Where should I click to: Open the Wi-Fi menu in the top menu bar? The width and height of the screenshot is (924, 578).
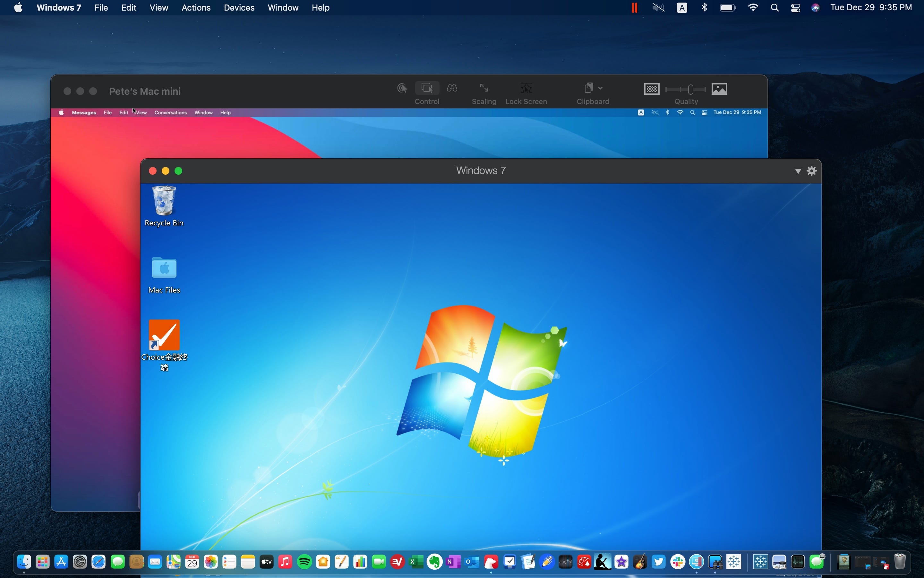(753, 8)
